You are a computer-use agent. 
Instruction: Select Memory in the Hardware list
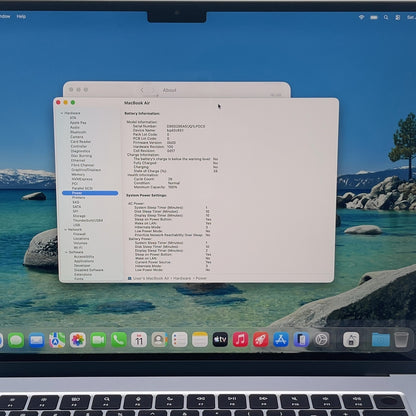tap(78, 174)
